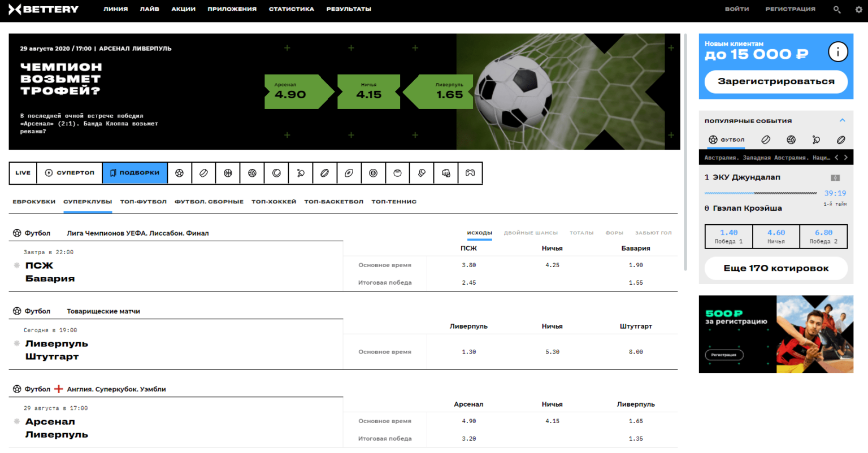
Task: Select rugby ball icon in Популярные события
Action: (x=841, y=140)
